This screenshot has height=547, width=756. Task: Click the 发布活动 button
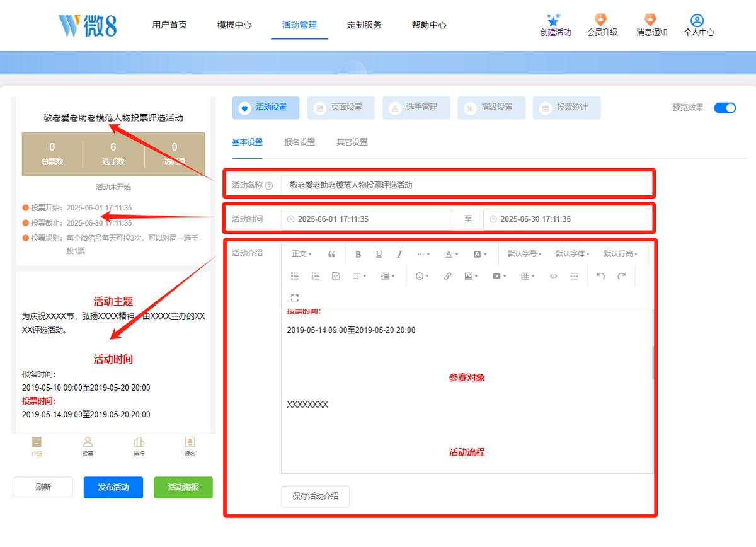tap(113, 487)
